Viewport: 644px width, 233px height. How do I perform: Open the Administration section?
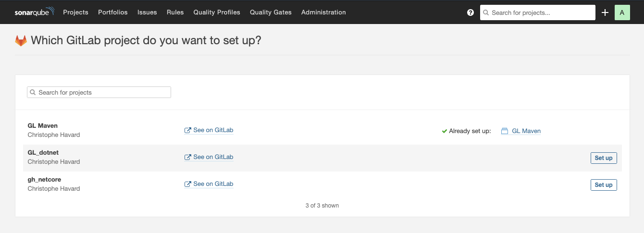coord(323,12)
